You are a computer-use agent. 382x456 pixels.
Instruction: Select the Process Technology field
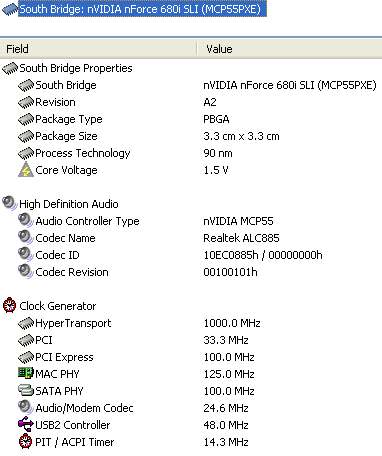pyautogui.click(x=83, y=153)
